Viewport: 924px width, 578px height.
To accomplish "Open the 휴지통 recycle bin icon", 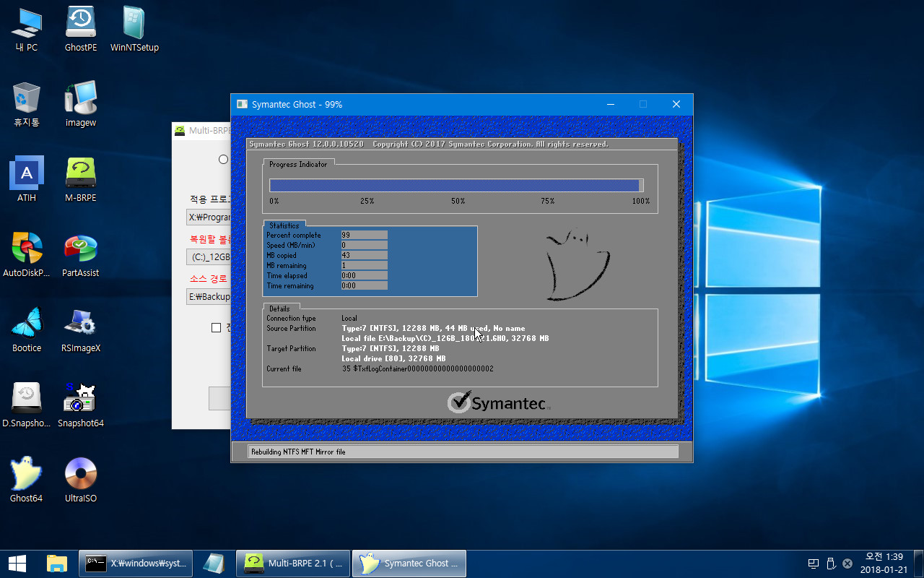I will point(27,104).
